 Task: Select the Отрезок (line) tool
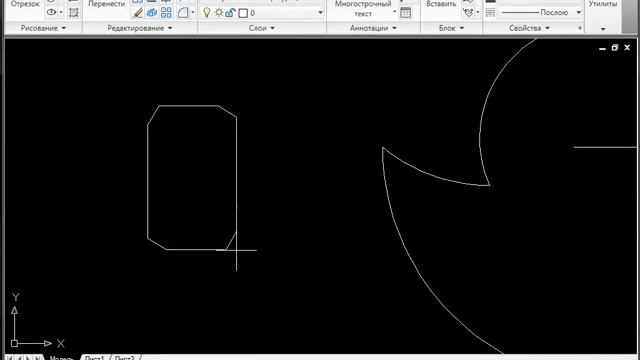(x=25, y=4)
